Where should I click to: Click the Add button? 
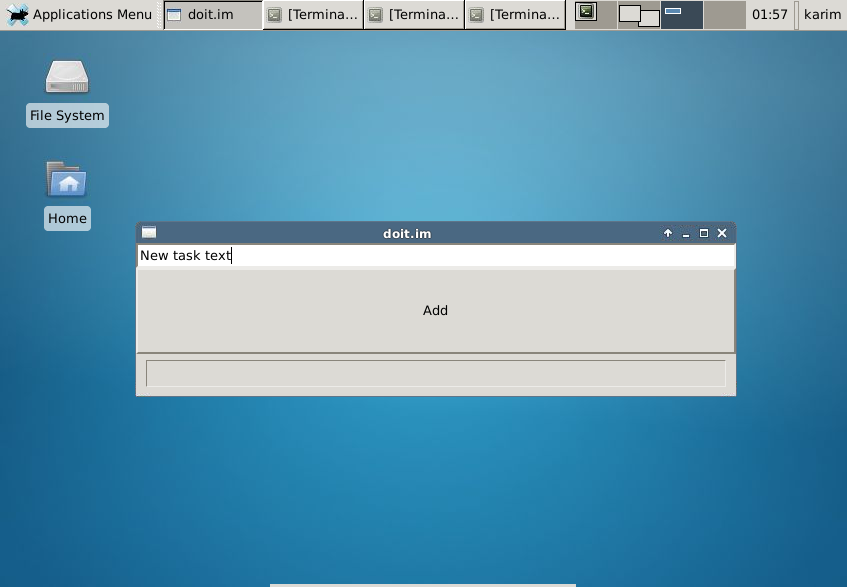pyautogui.click(x=435, y=311)
